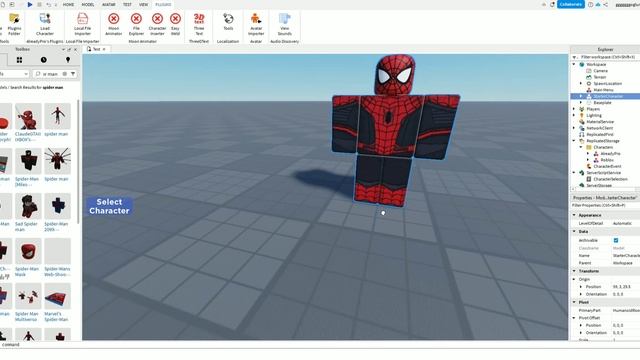Click the Filter Properties field
The image size is (640, 360).
click(x=605, y=205)
